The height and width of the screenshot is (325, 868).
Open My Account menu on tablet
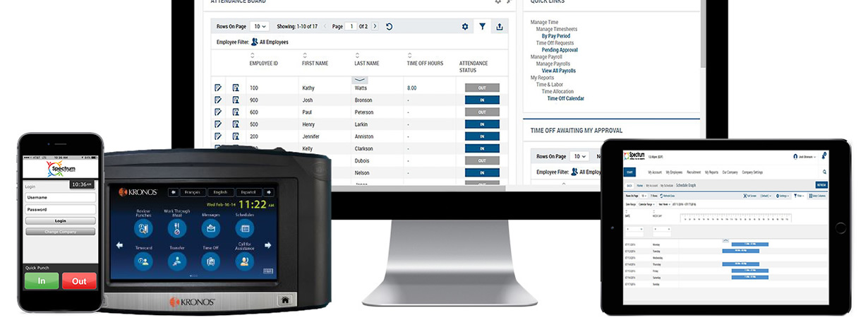(x=653, y=172)
